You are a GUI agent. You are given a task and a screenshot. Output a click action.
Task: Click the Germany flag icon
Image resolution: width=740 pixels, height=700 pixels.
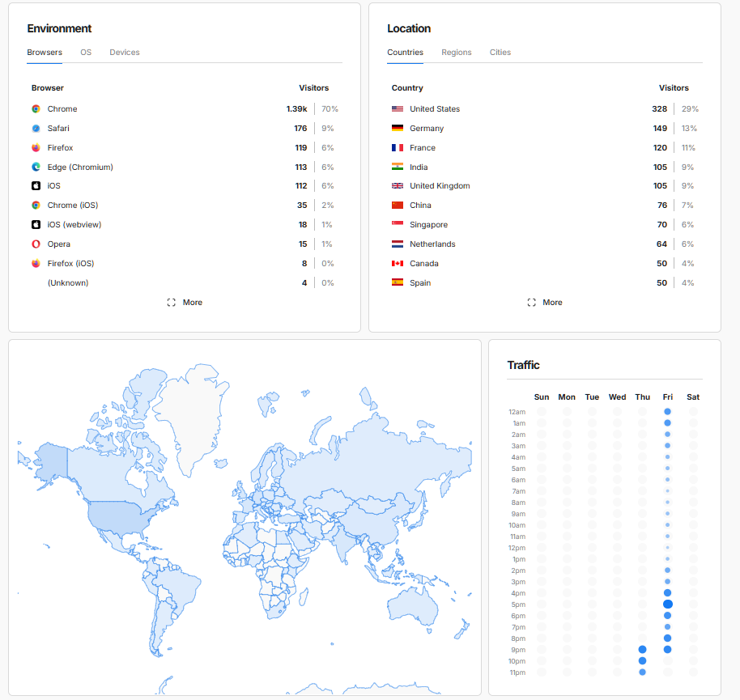398,129
